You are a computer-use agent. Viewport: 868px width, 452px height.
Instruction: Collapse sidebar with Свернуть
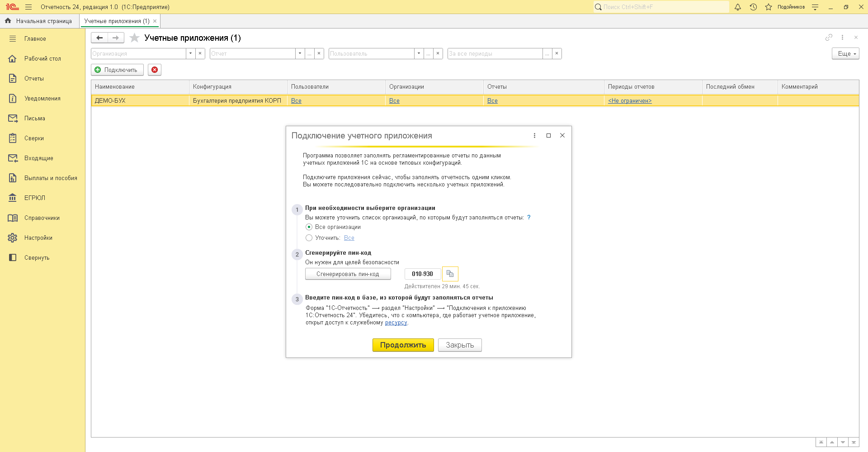37,258
